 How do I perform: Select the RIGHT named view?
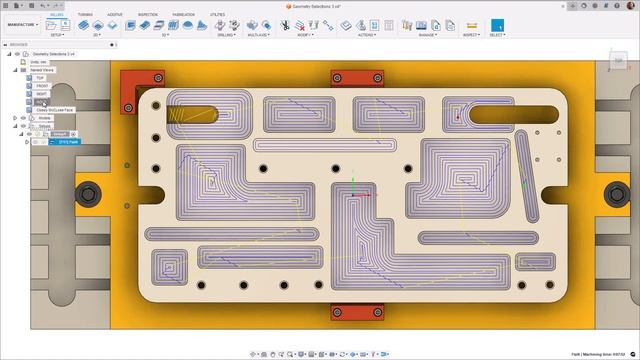tap(42, 94)
